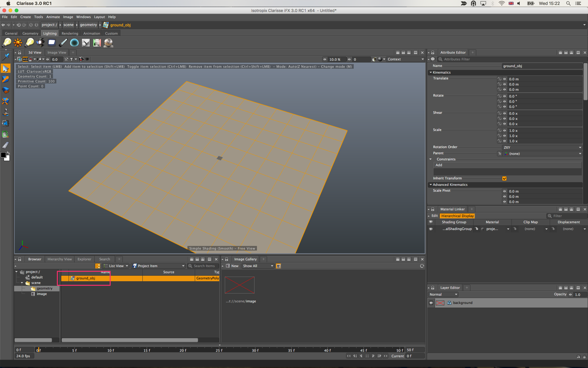Screen dimensions: 588x368
Task: Click the scene/image thumbnail in the Image Gallery
Action: coord(239,285)
